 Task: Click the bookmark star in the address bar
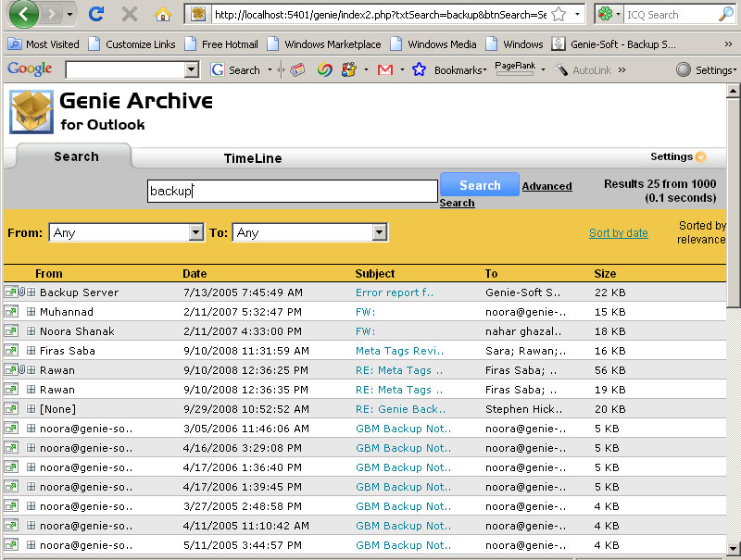559,14
